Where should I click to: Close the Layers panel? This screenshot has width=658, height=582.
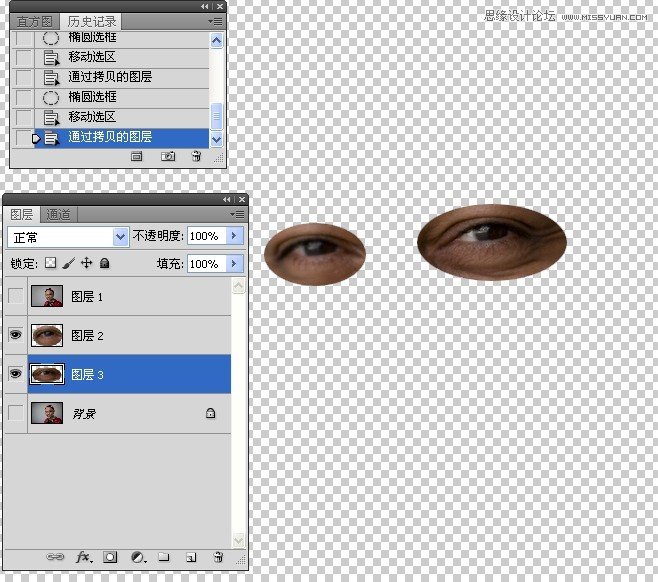pos(242,199)
